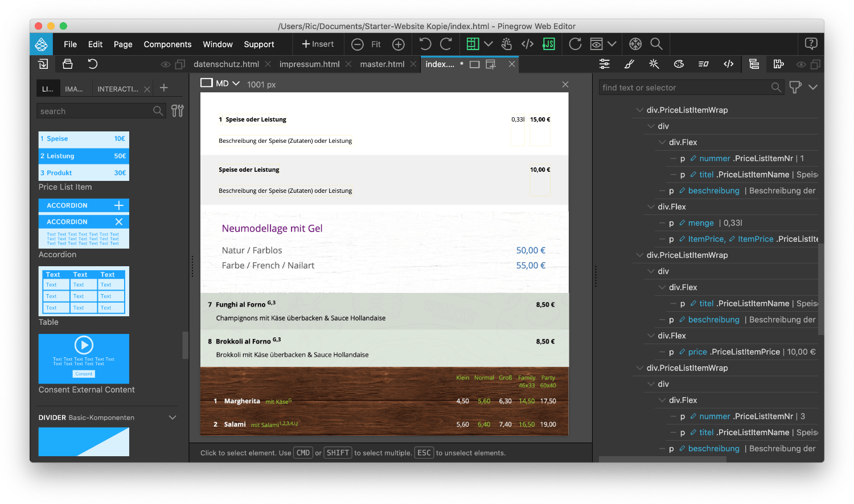Open the help question bubble icon
Image resolution: width=854 pixels, height=504 pixels.
(x=811, y=43)
